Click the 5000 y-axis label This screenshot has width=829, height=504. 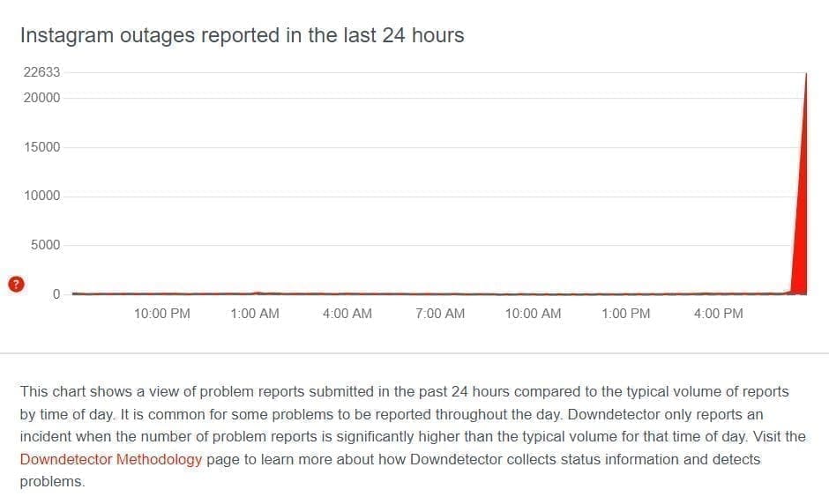[x=46, y=245]
